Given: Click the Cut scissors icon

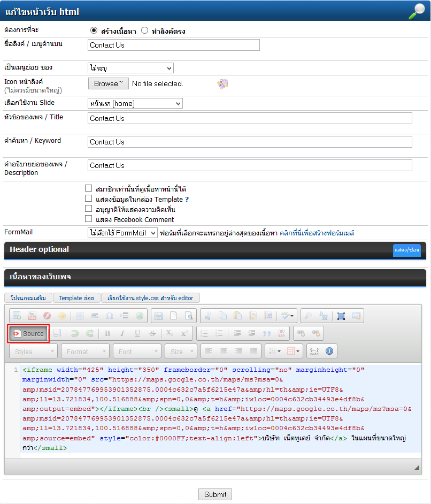Looking at the screenshot, I should [x=208, y=316].
